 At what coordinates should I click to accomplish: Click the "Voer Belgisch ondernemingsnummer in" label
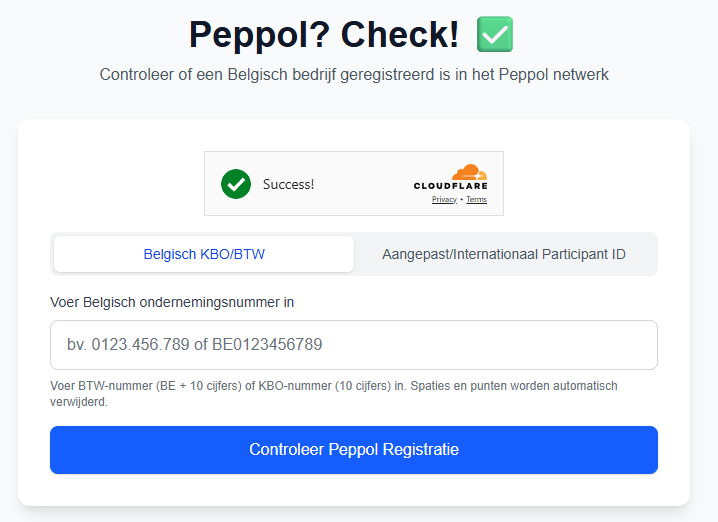[x=172, y=302]
